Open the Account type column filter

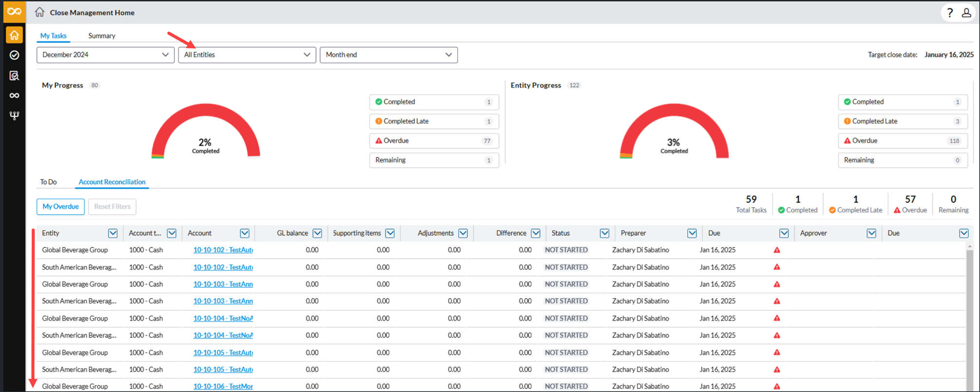point(171,233)
